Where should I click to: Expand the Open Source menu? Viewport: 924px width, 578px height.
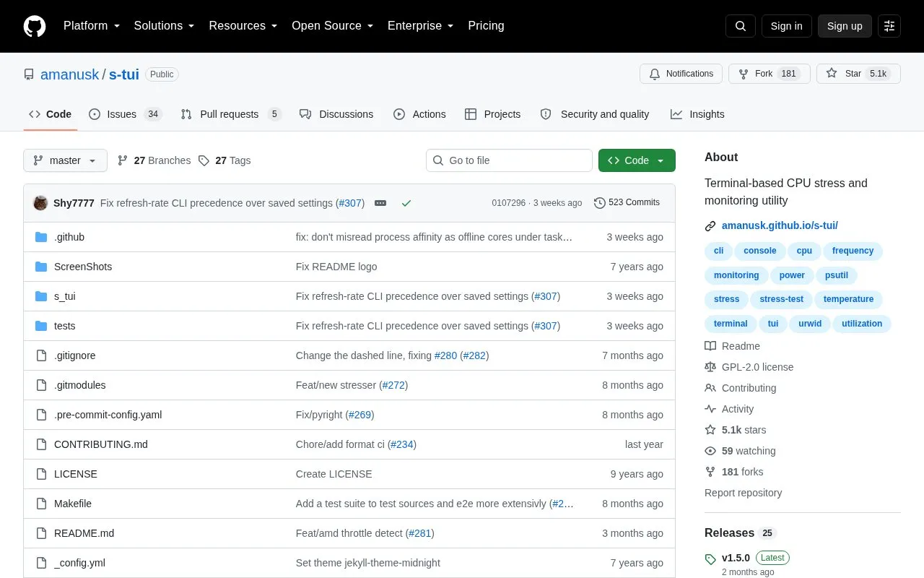pos(332,26)
